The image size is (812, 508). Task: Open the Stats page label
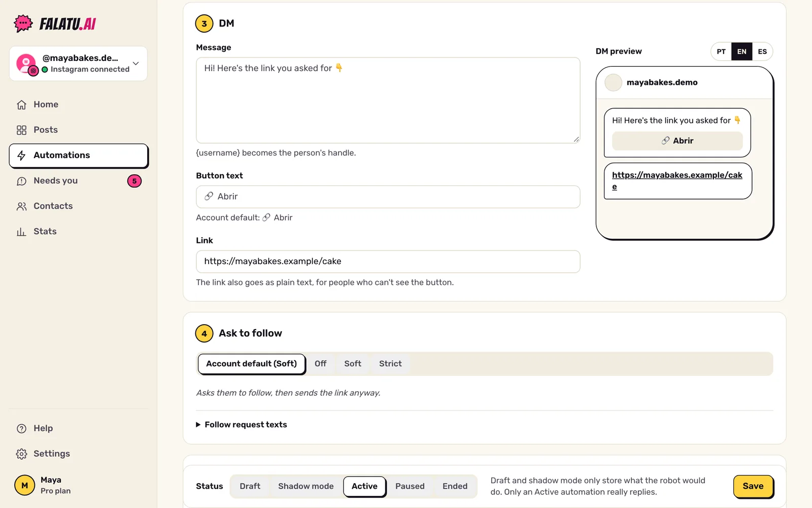click(45, 232)
